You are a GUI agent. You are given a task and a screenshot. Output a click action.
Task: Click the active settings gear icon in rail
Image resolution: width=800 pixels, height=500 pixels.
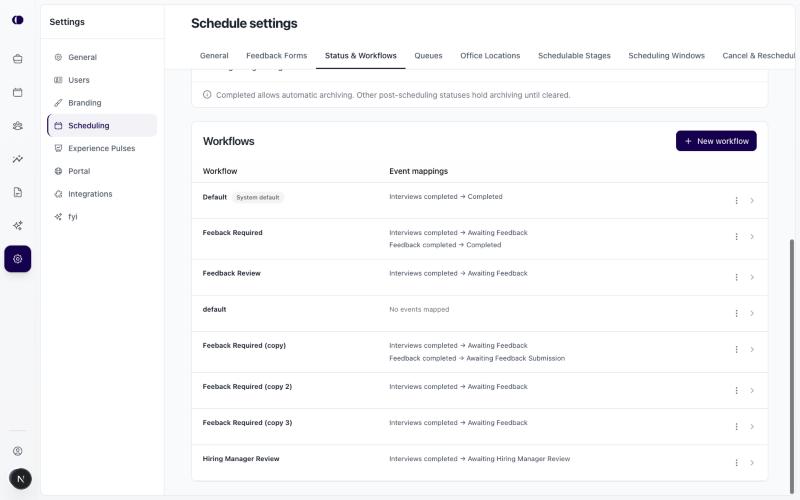(18, 259)
